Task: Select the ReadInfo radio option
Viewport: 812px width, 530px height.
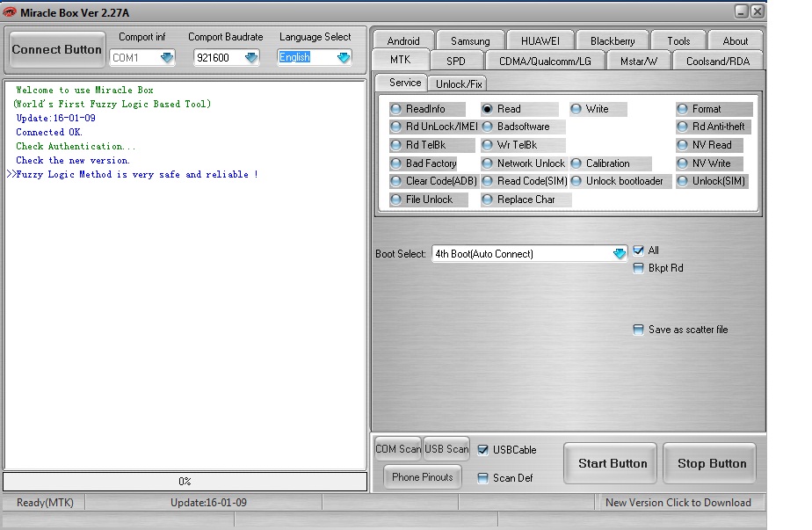Action: (425, 109)
